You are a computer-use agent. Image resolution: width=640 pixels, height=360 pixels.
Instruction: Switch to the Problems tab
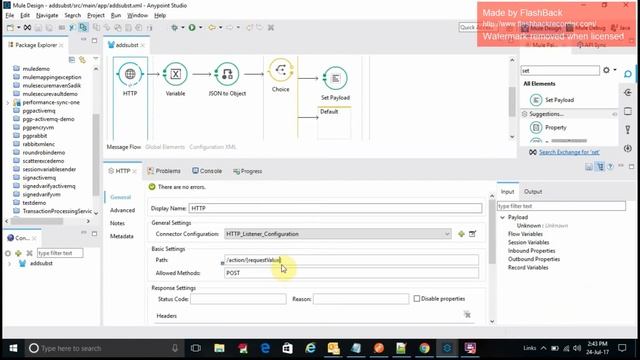164,171
